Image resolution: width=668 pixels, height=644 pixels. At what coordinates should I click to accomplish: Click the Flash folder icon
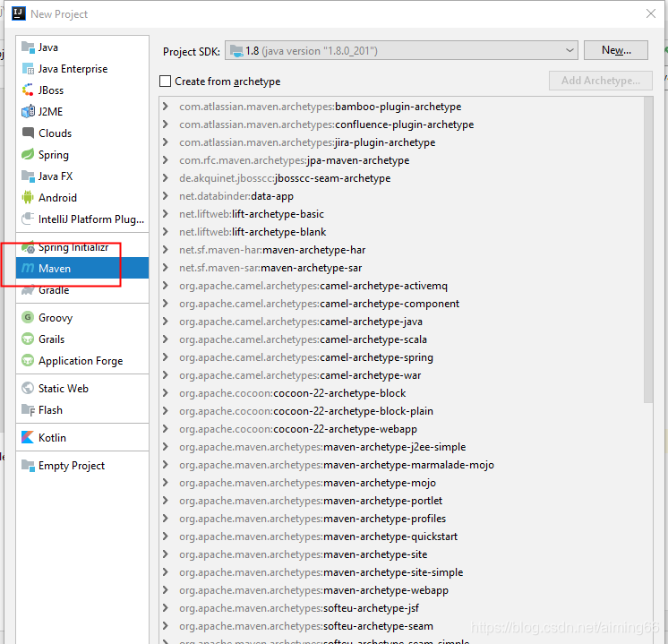tap(28, 410)
